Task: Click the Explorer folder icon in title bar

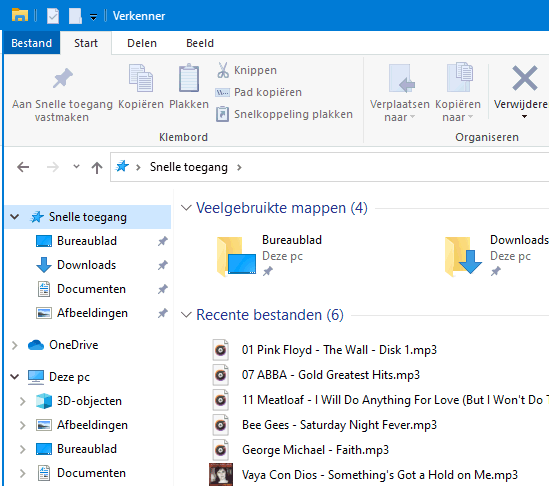Action: click(x=20, y=15)
